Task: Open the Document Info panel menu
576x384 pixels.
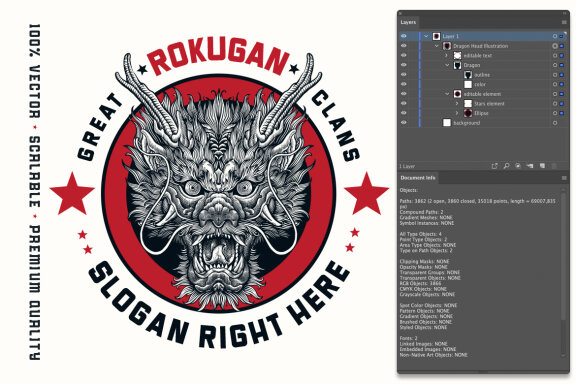Action: pos(564,178)
